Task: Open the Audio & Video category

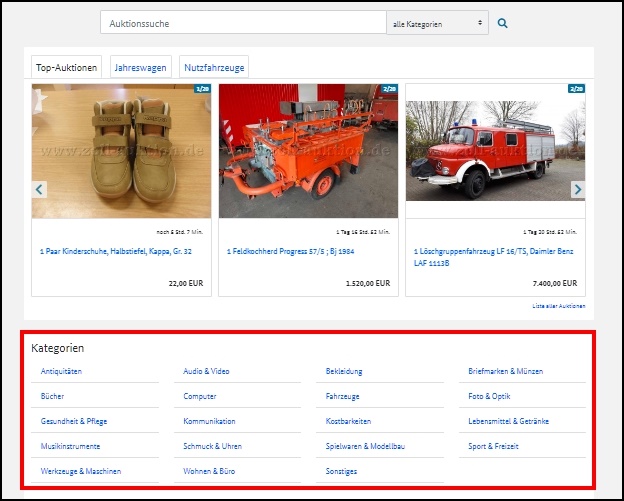Action: click(206, 371)
